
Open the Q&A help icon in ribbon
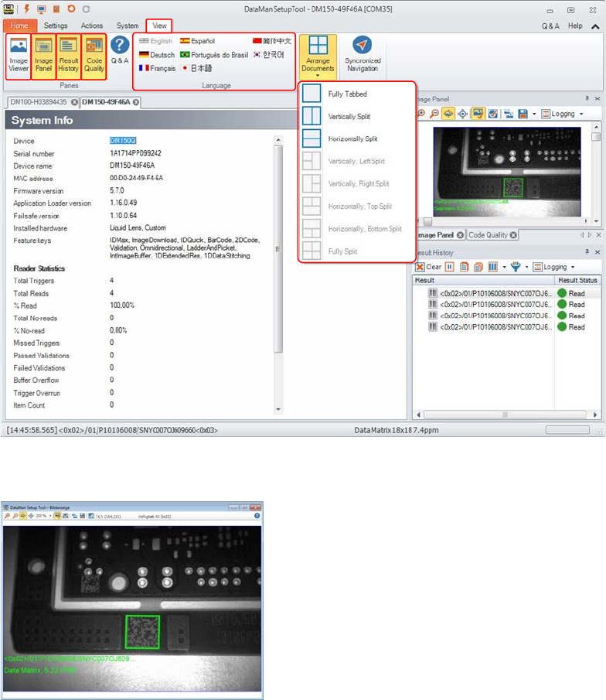[x=120, y=50]
